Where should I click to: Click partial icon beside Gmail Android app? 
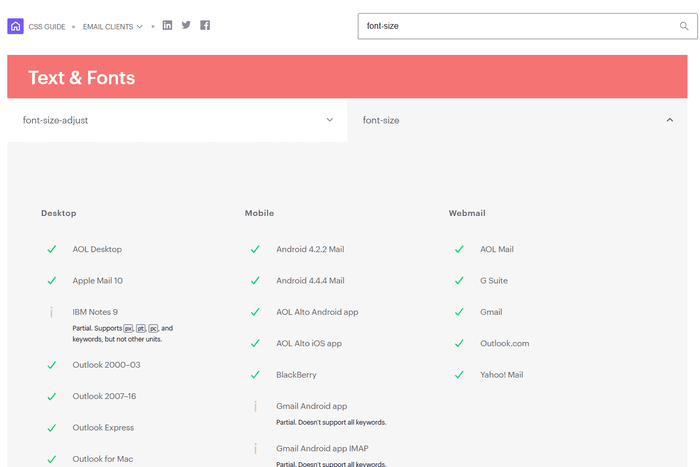coord(255,406)
